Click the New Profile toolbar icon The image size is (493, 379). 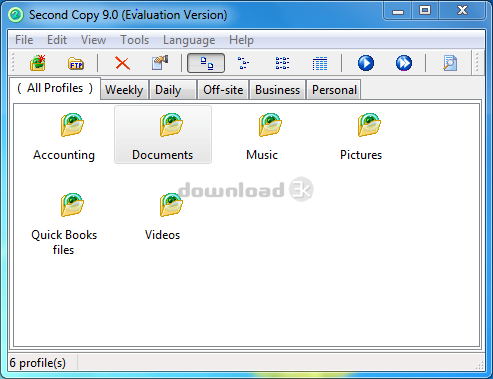tap(38, 63)
